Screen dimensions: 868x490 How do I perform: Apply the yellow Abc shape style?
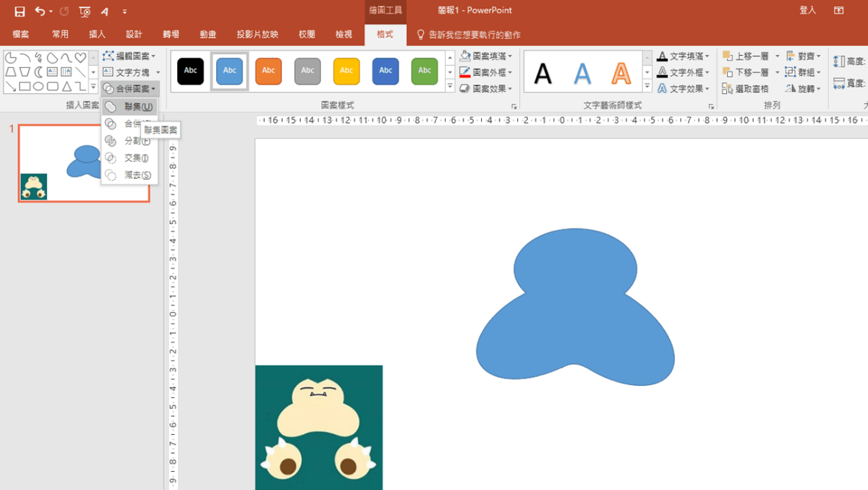point(346,71)
